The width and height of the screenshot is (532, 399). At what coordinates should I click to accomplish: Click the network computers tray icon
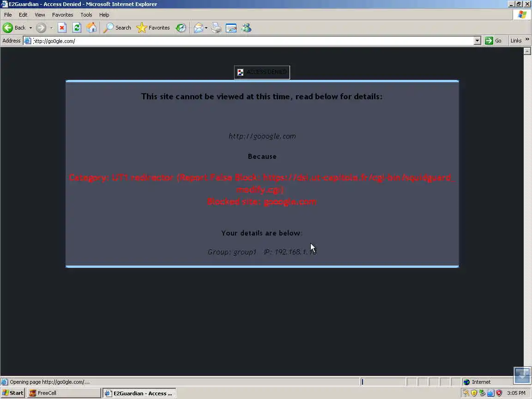pos(490,393)
